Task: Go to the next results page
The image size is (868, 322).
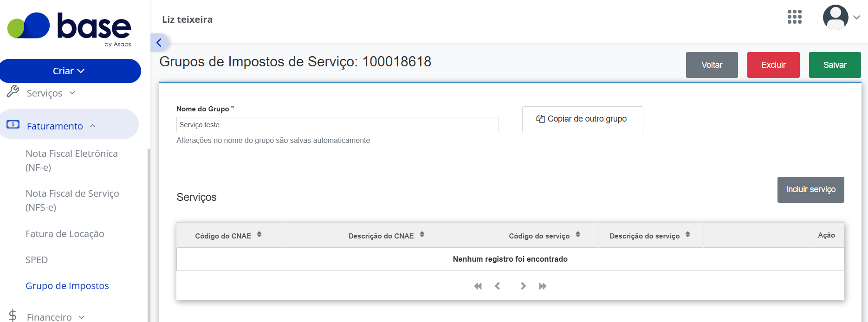Action: 523,286
